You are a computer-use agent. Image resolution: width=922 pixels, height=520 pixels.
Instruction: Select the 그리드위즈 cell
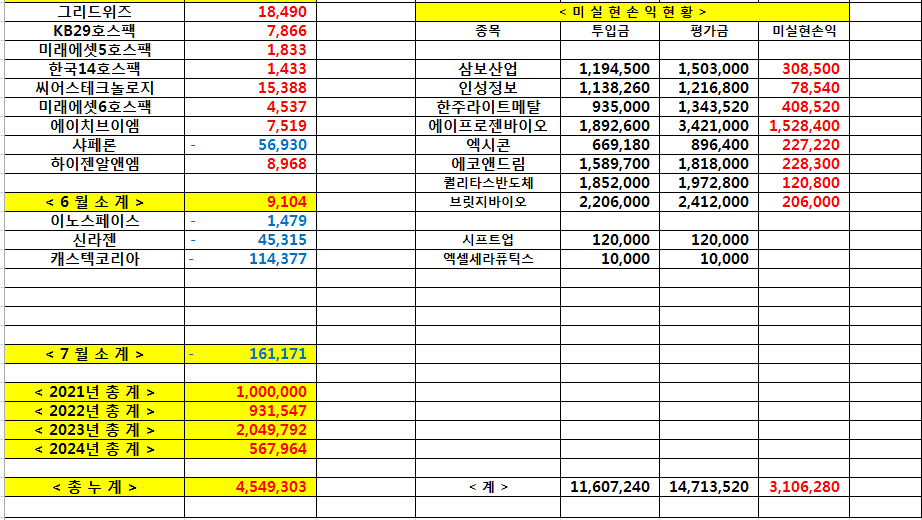point(95,12)
